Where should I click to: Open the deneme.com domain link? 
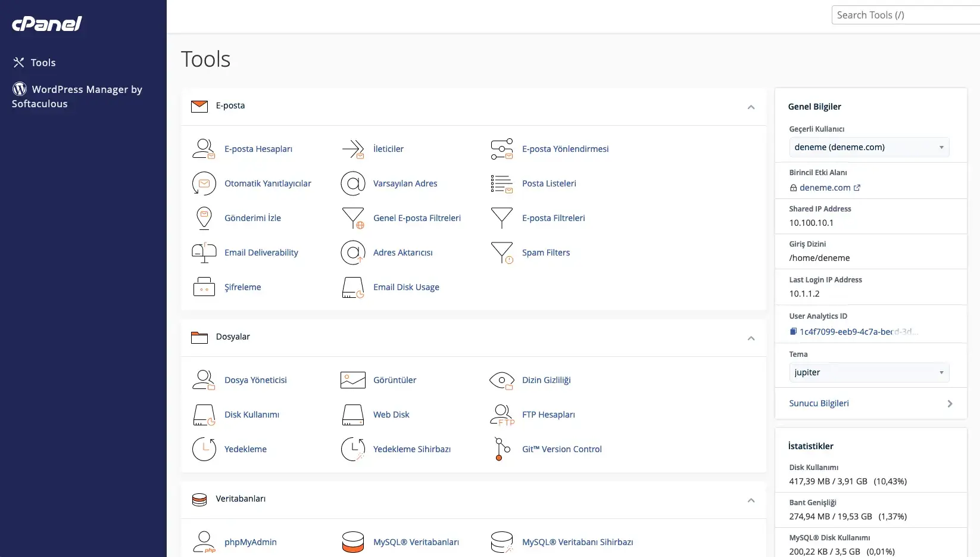pos(825,188)
